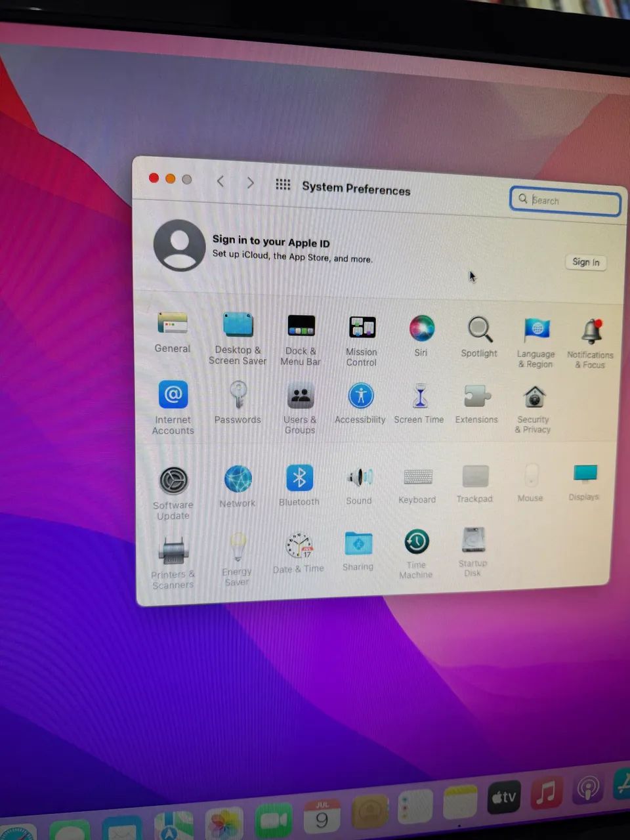The height and width of the screenshot is (840, 630).
Task: Open Date & Time preferences
Action: click(299, 553)
